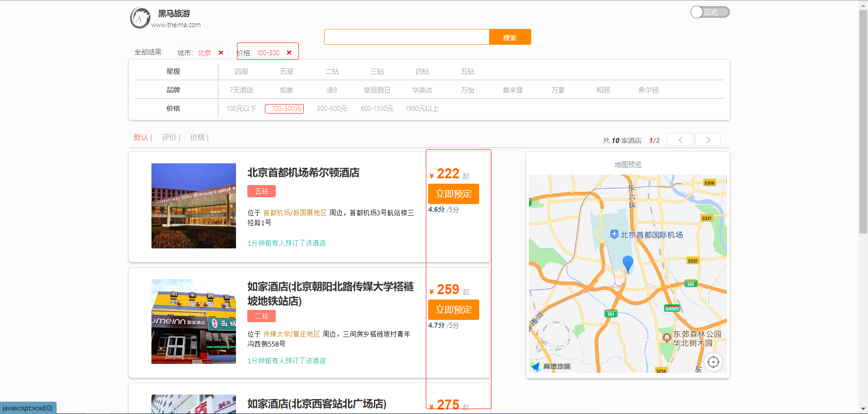
Task: Click 二钻 tag on 如家 hotel
Action: [261, 316]
